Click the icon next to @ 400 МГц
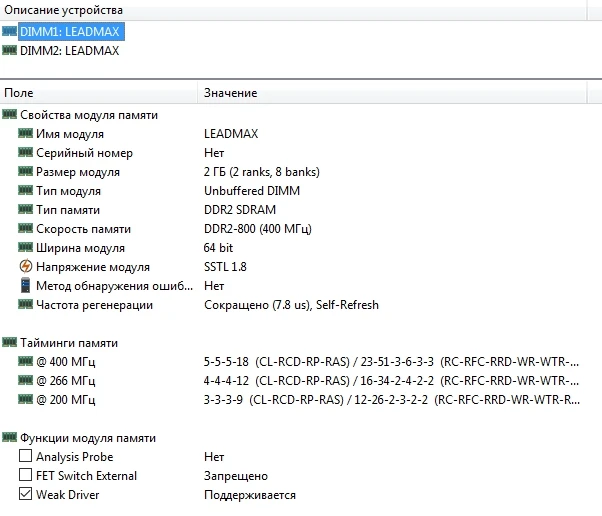Viewport: 602px width, 516px height. 25,361
